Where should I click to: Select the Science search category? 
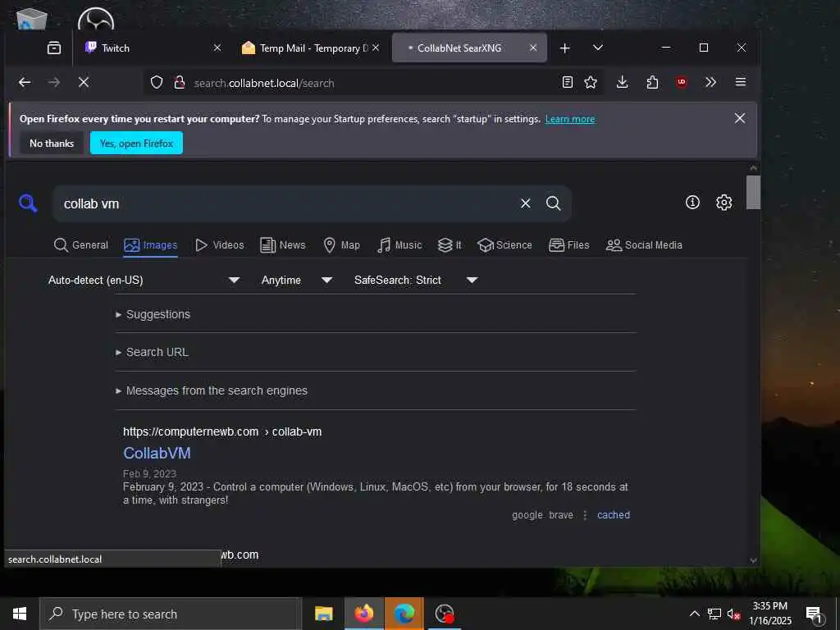pyautogui.click(x=504, y=244)
